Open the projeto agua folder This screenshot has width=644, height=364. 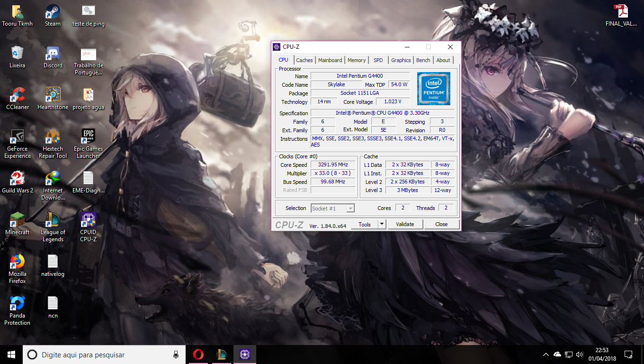click(89, 98)
